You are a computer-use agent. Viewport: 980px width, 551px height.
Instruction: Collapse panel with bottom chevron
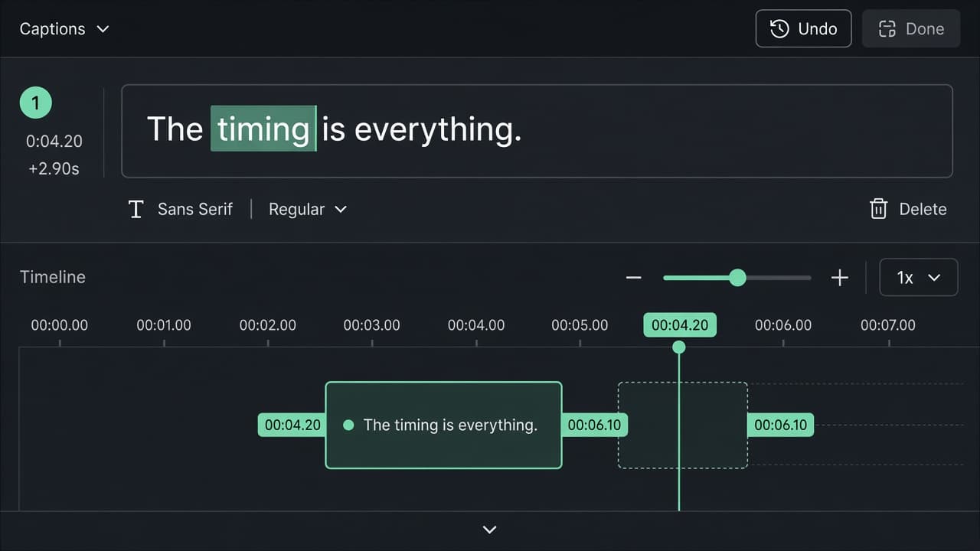click(490, 530)
